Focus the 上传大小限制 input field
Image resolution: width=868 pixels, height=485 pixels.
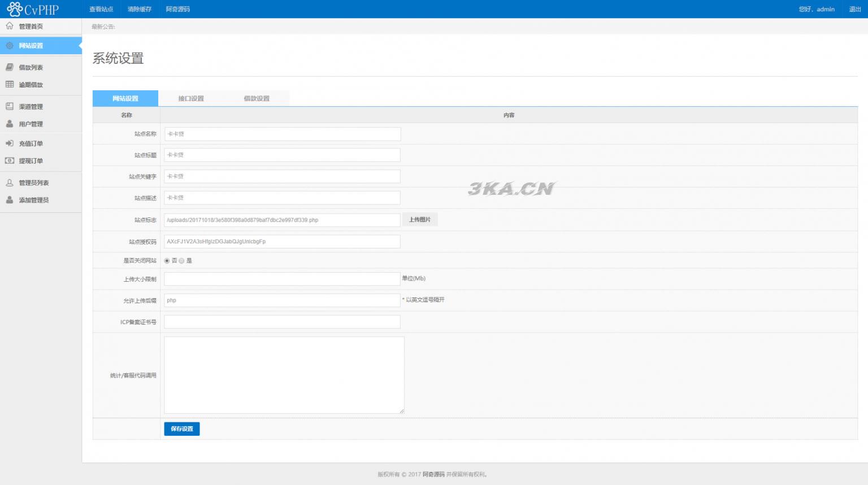pos(282,279)
